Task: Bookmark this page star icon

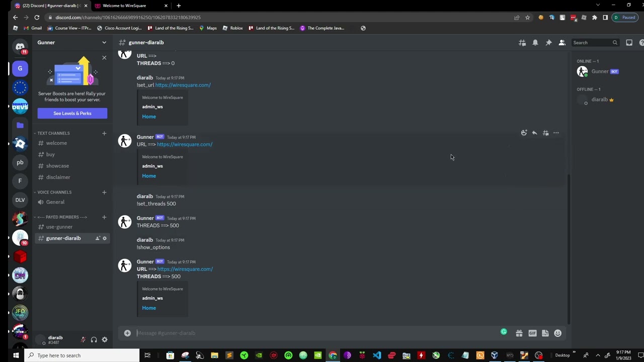Action: (x=527, y=18)
